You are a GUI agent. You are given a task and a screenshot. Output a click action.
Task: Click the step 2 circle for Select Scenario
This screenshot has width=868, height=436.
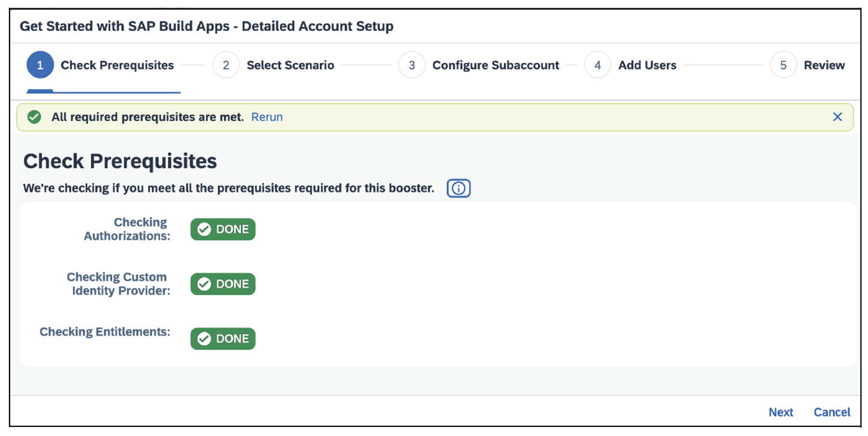(x=226, y=65)
